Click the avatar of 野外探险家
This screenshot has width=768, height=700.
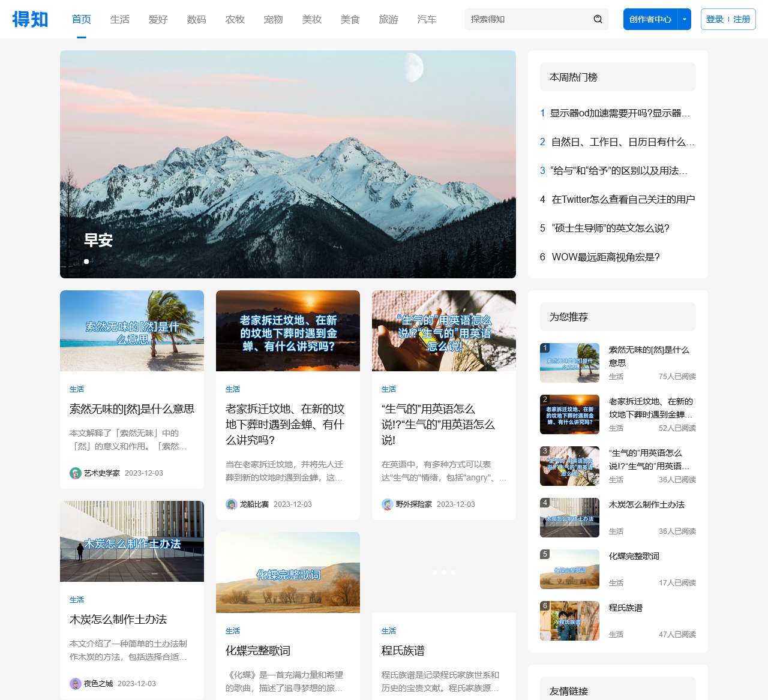click(x=387, y=504)
